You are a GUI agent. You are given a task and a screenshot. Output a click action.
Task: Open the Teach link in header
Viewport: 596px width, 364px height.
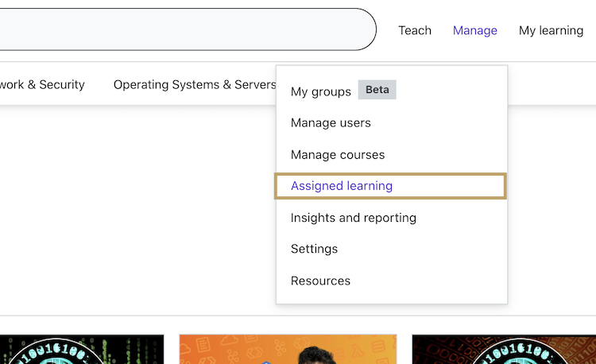(x=415, y=30)
